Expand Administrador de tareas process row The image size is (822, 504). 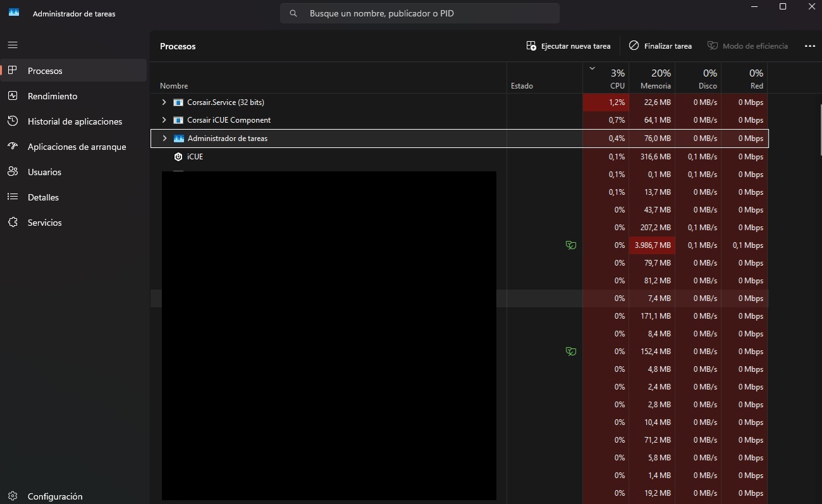coord(164,138)
